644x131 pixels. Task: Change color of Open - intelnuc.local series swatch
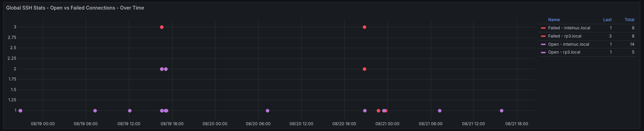pyautogui.click(x=543, y=44)
